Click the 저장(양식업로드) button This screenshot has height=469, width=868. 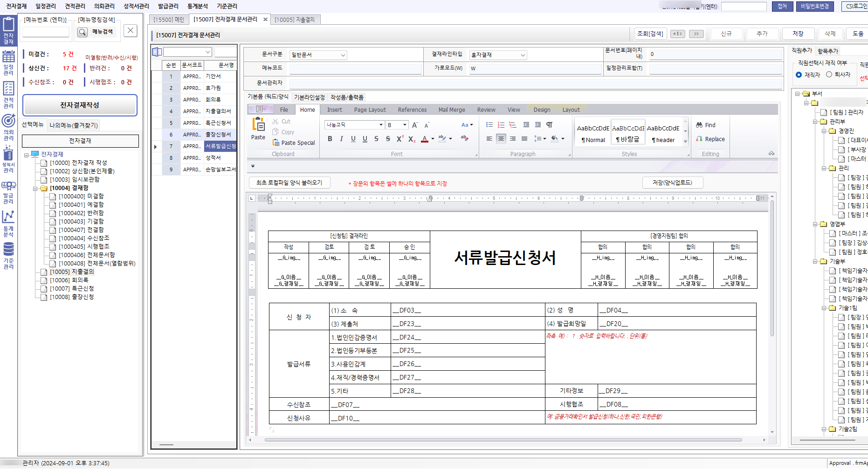point(672,183)
